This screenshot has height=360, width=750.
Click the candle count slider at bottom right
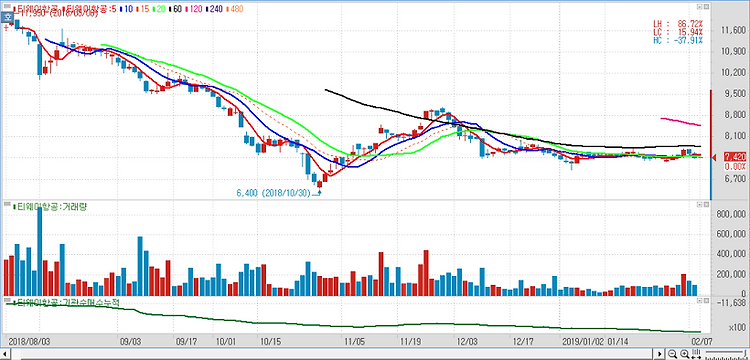coord(726,354)
